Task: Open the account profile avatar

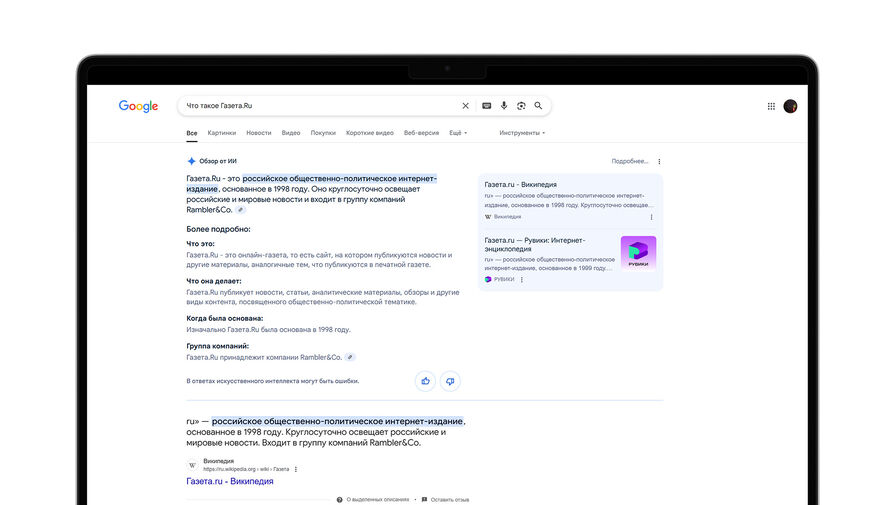Action: point(790,106)
